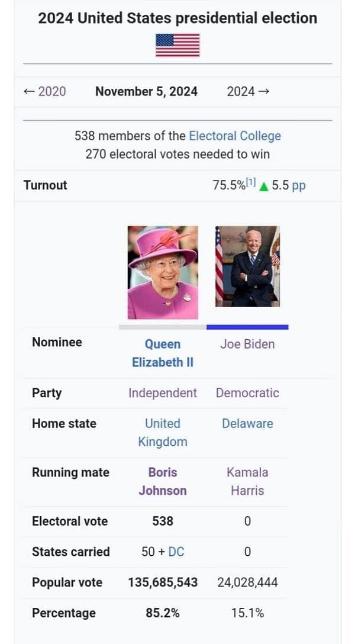Click the green turnout increase triangle
This screenshot has height=644, width=355.
point(264,186)
